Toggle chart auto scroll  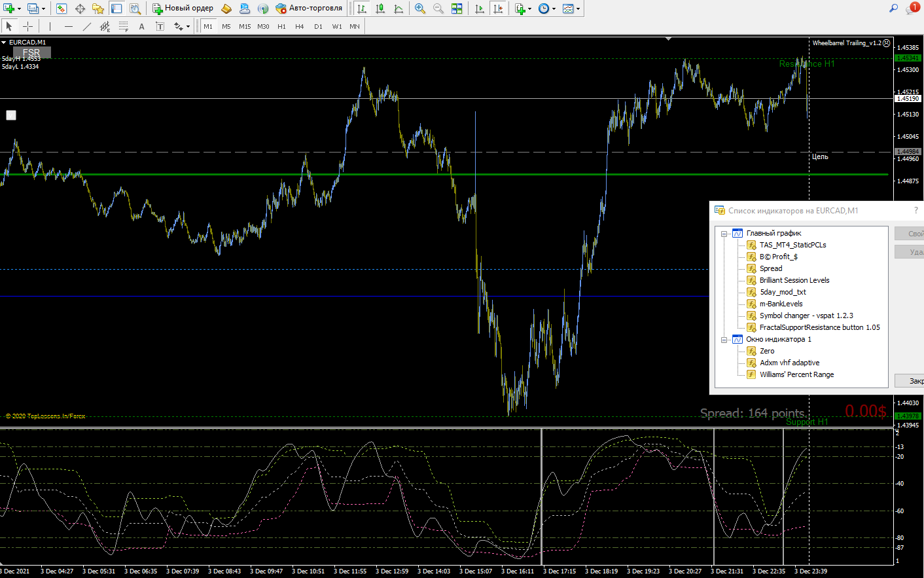(480, 9)
